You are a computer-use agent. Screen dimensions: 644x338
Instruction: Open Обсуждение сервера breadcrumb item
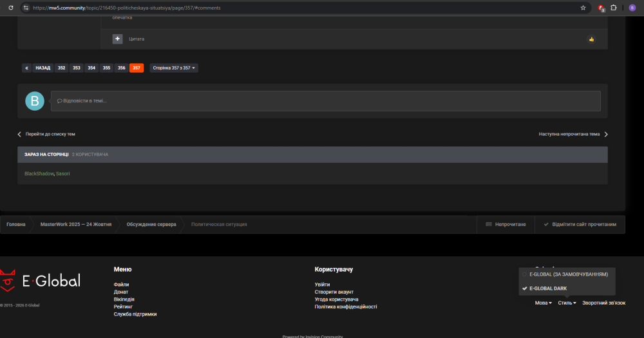click(151, 224)
